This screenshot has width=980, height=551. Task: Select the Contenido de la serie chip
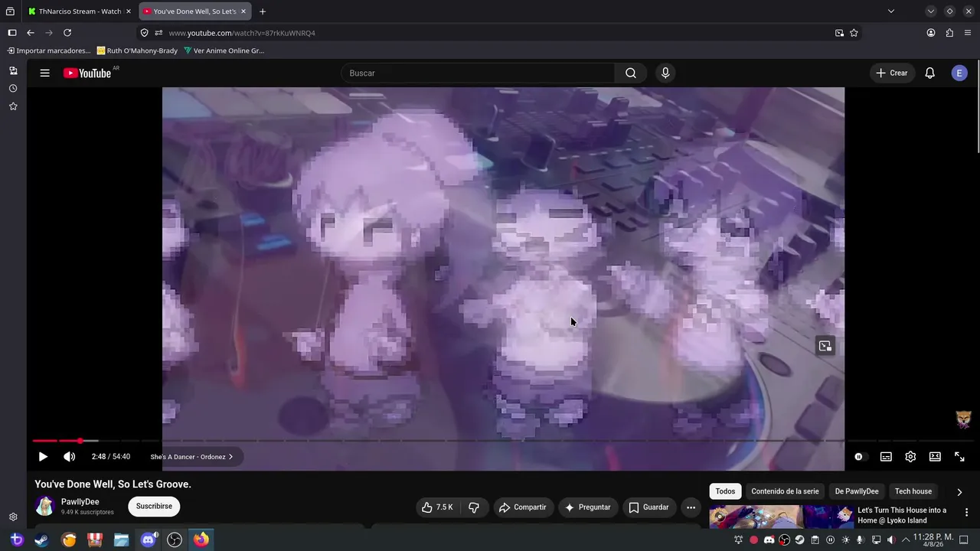pyautogui.click(x=785, y=491)
